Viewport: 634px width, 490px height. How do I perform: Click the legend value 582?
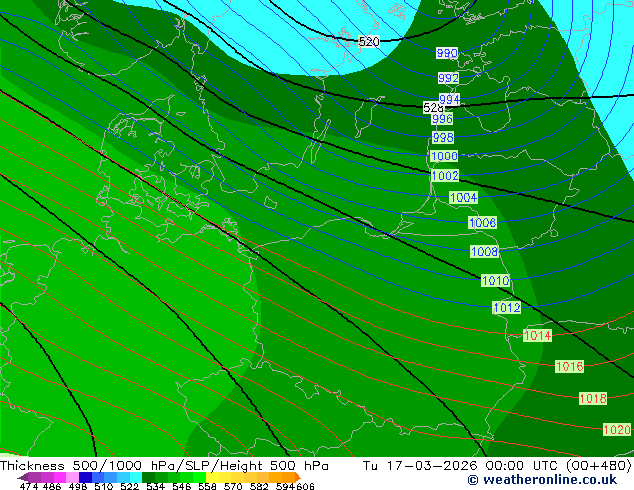[x=259, y=486]
